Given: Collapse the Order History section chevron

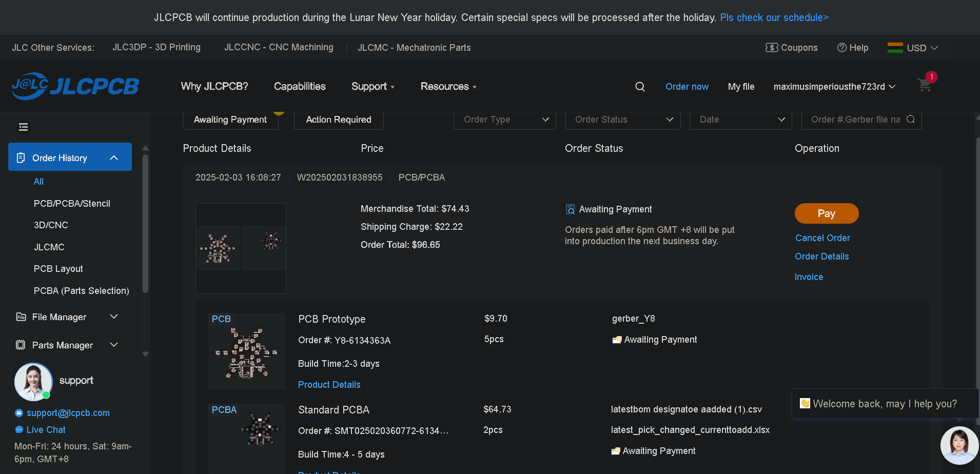Looking at the screenshot, I should pos(114,158).
